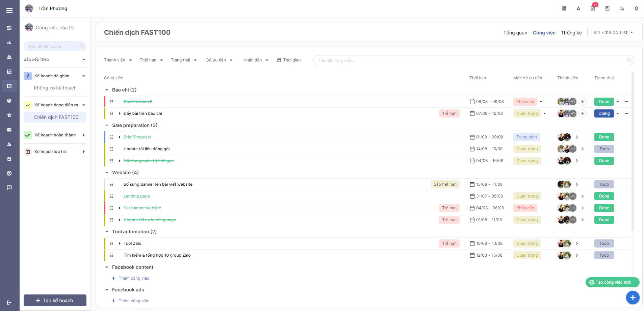
Task: Open more options for 'Đẩy bài trên báo chí'
Action: [x=626, y=113]
